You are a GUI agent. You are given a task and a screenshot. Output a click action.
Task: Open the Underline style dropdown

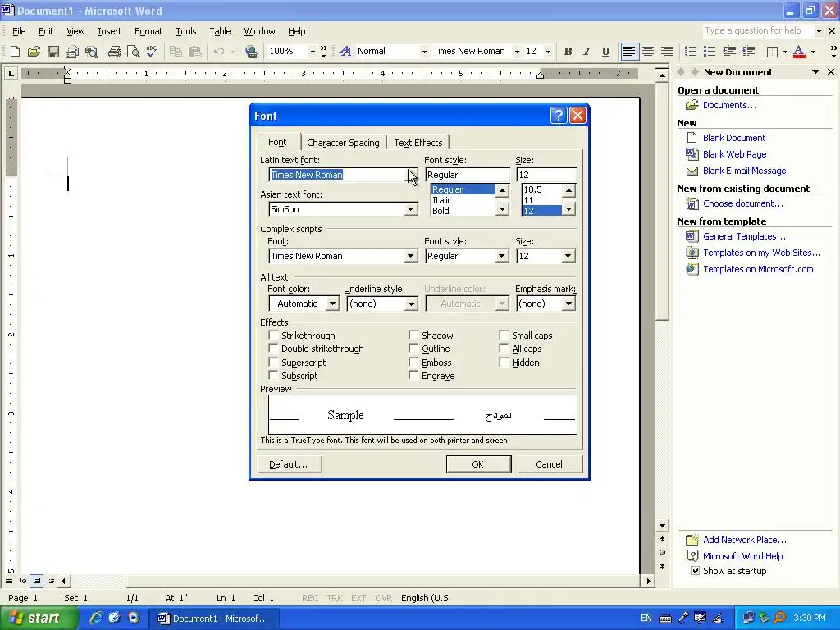(x=411, y=304)
